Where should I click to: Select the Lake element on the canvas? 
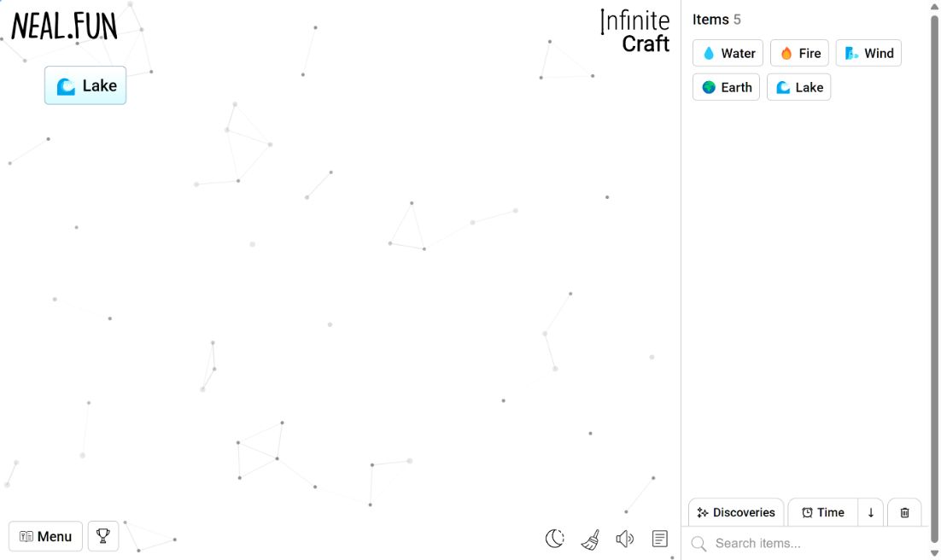click(x=85, y=85)
